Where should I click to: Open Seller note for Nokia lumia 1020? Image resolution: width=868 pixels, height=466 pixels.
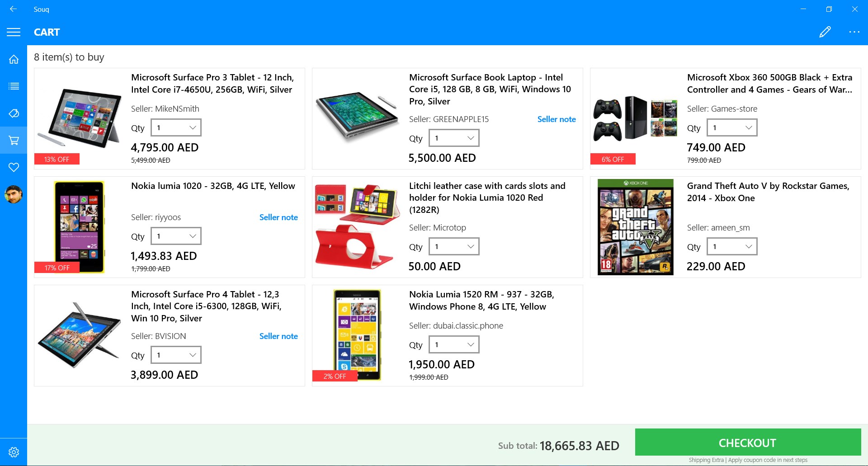(x=278, y=217)
